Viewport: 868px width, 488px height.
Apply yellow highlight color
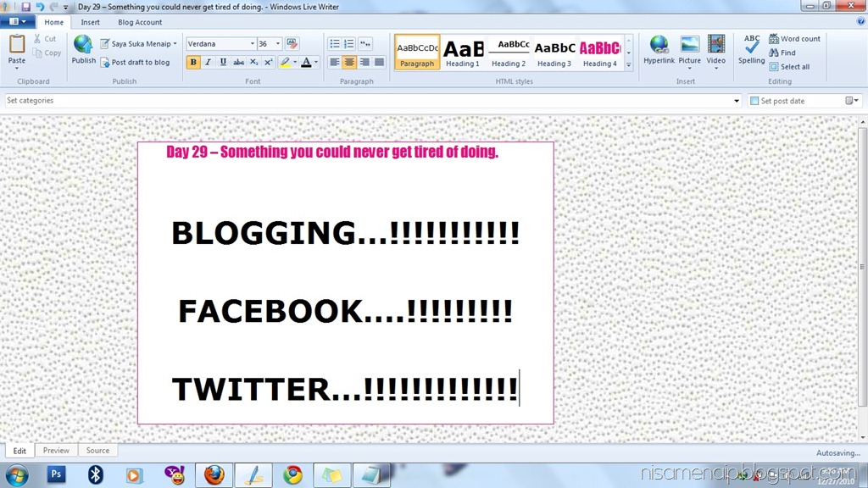(285, 63)
